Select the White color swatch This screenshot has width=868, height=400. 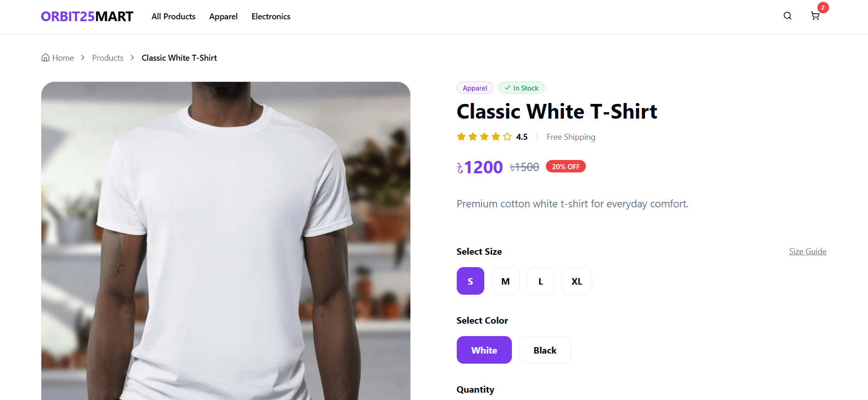click(x=484, y=350)
